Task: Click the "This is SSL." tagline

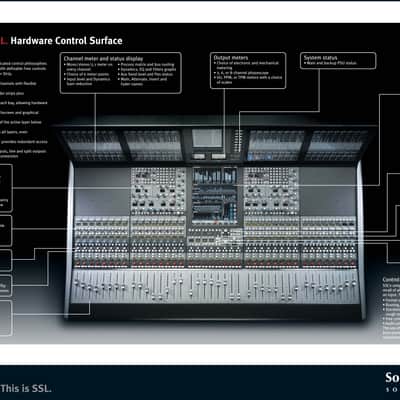Action: tap(26, 388)
